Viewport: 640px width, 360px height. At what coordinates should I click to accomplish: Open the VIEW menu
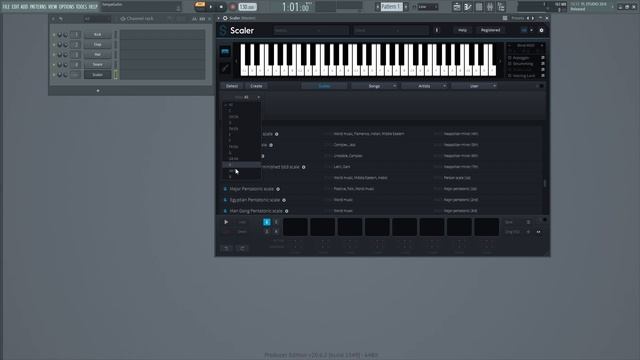[x=53, y=7]
